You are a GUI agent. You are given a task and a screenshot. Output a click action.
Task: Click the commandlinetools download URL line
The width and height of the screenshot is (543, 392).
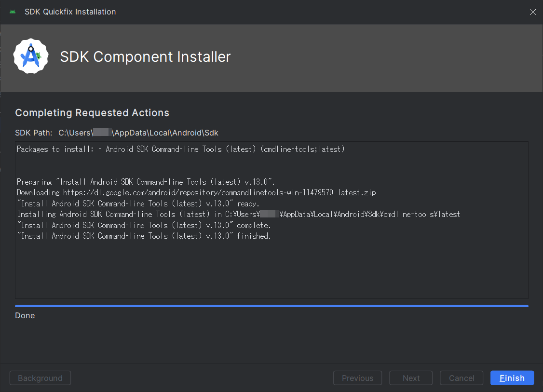(196, 192)
